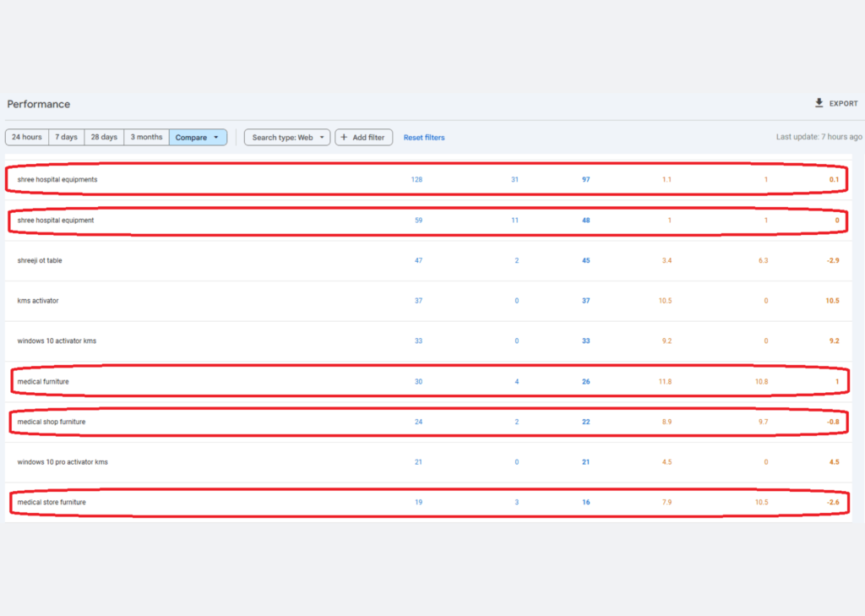
Task: Click the Reset filters link
Action: point(424,137)
